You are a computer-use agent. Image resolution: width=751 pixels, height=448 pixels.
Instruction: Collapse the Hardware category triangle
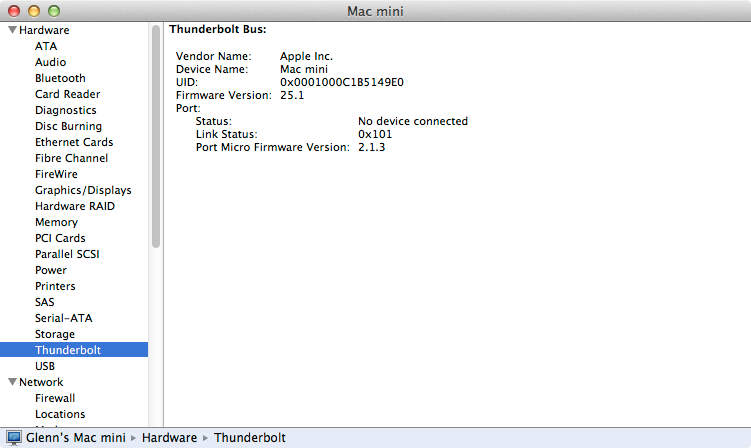[12, 30]
